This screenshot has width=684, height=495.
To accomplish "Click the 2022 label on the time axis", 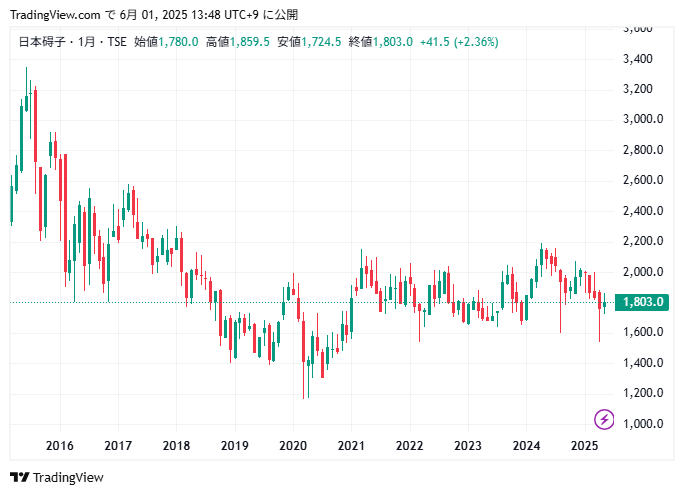I will [x=410, y=446].
